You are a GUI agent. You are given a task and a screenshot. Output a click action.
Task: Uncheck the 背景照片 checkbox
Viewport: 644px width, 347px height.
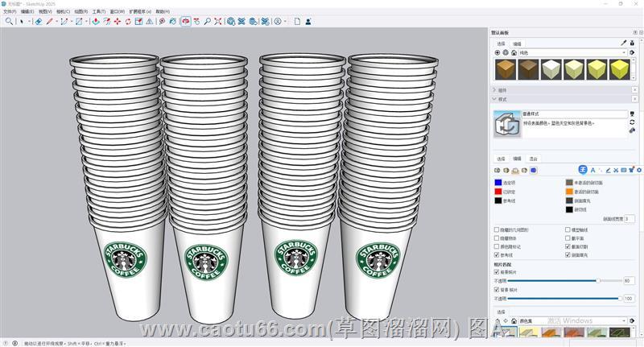click(x=497, y=290)
